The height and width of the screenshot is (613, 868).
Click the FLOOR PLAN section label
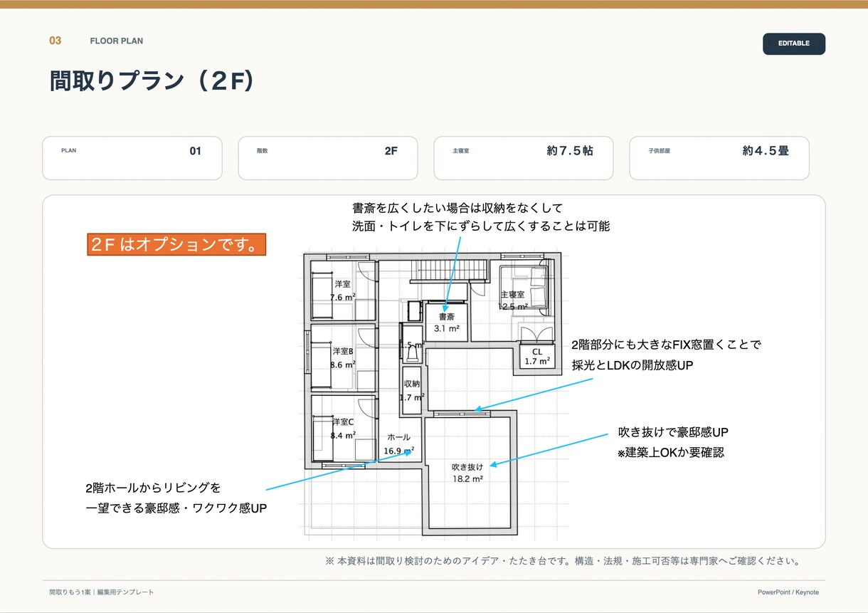(x=117, y=41)
